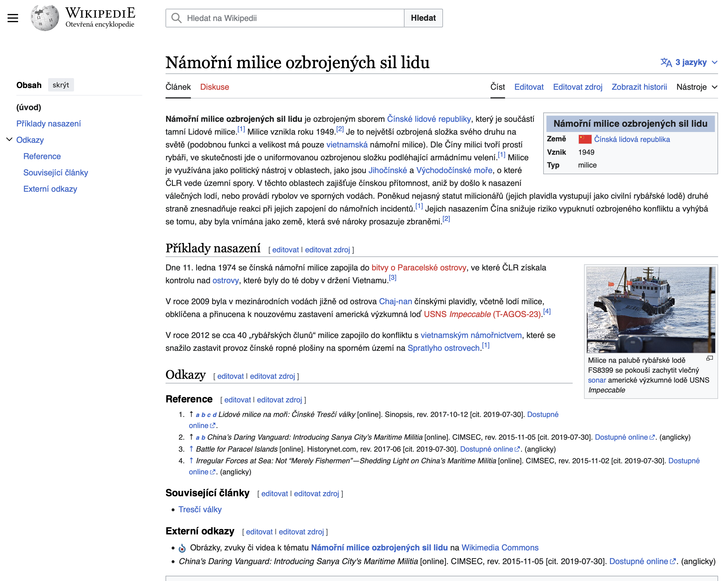Image resolution: width=728 pixels, height=581 pixels.
Task: Open Čínská lidová republika in infobox
Action: (632, 140)
